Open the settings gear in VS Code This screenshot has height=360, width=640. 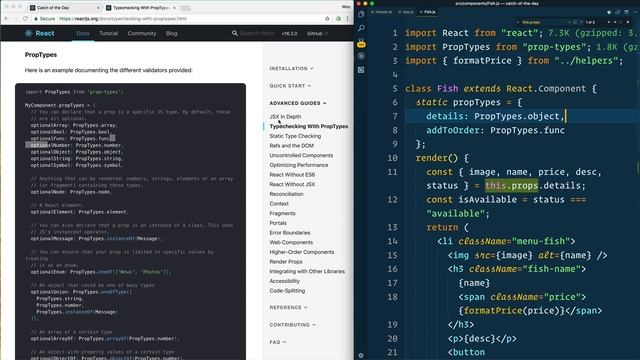click(361, 355)
